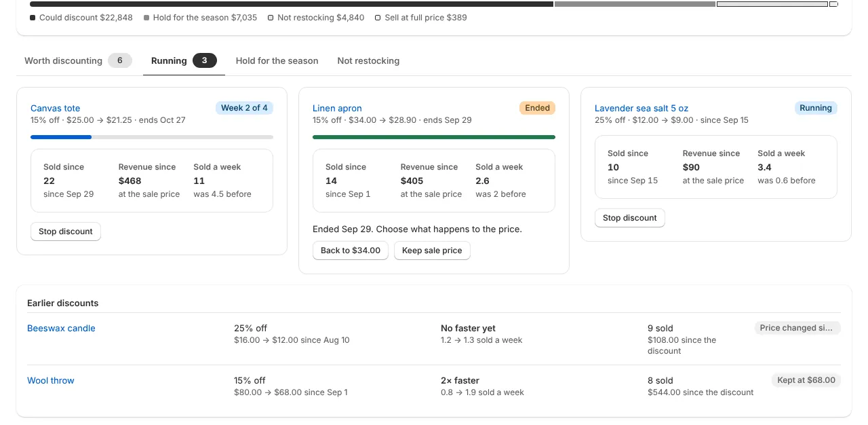Viewport: 868px width, 425px height.
Task: Click the 2× faster text
Action: point(460,380)
